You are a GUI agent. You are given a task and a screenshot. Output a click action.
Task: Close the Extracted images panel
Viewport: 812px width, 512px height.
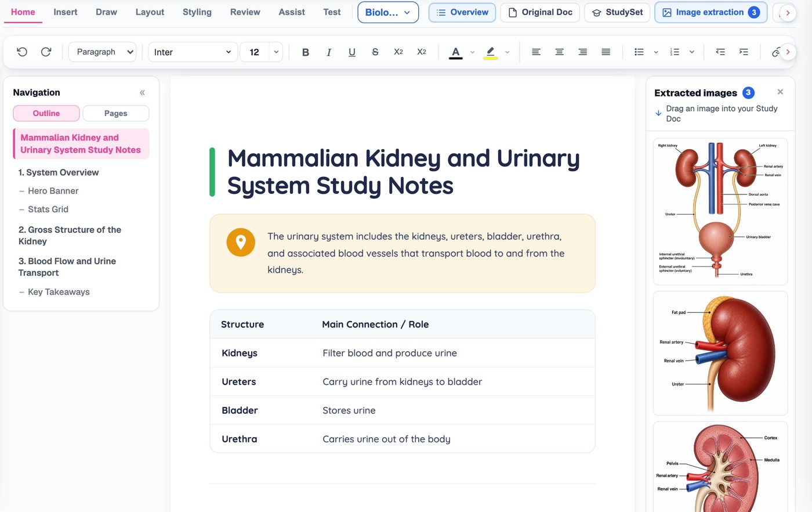(x=780, y=92)
